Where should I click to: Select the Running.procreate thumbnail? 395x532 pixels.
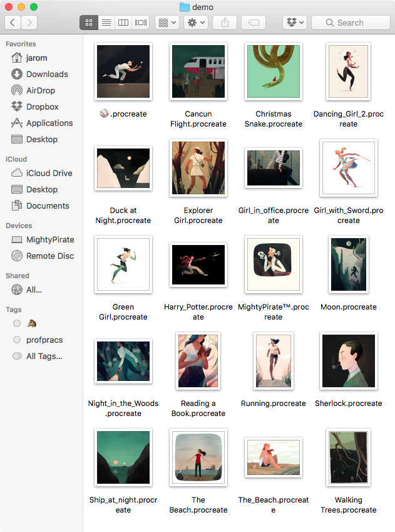274,361
